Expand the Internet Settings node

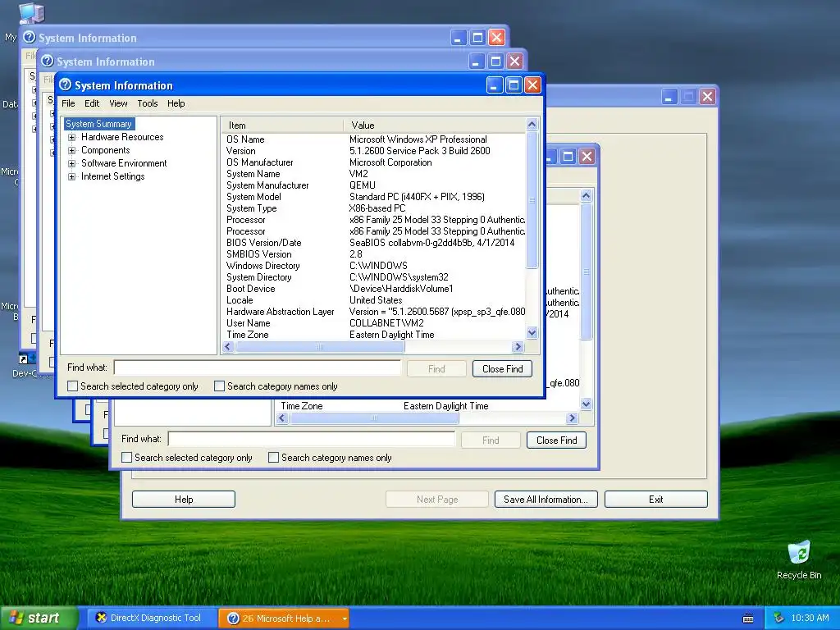[x=71, y=177]
